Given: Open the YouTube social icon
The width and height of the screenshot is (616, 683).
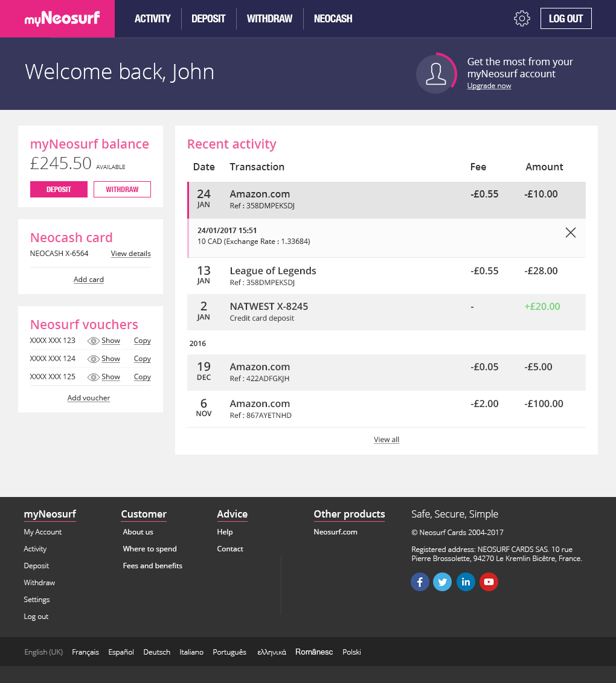Looking at the screenshot, I should (x=489, y=582).
